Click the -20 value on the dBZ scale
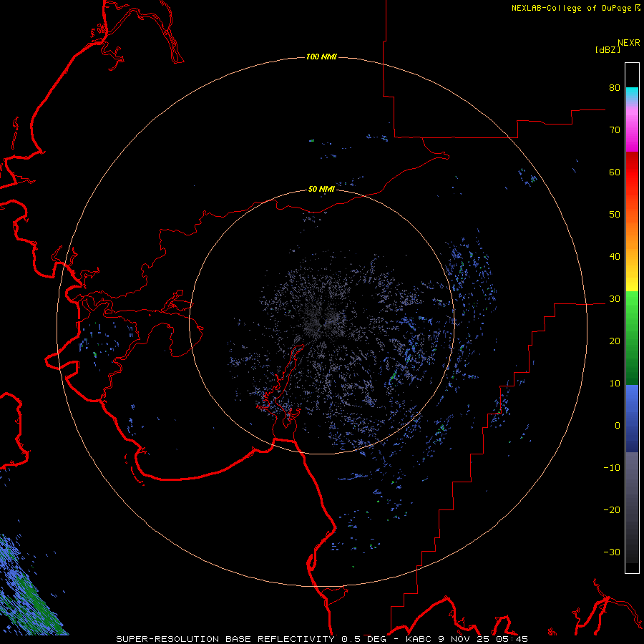This screenshot has width=644, height=644. click(612, 509)
